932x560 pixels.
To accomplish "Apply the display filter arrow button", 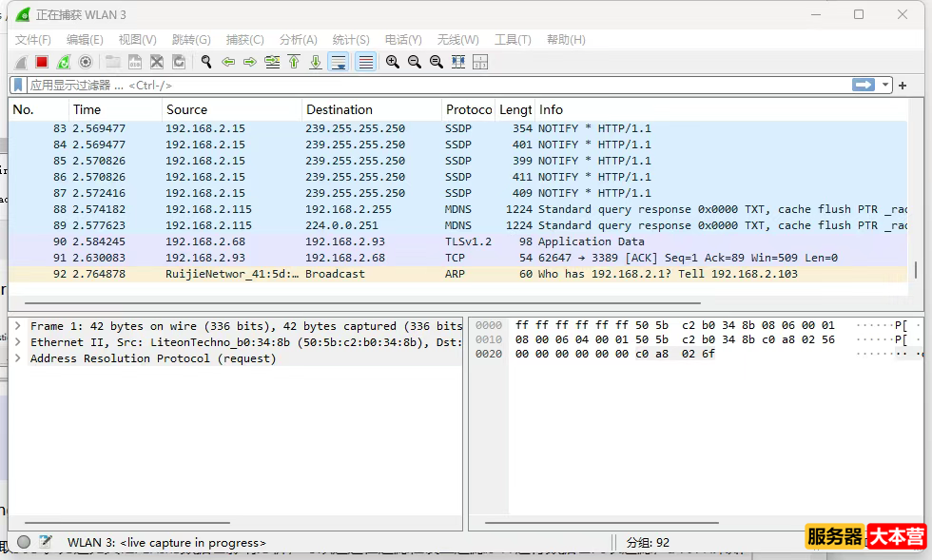I will [864, 86].
